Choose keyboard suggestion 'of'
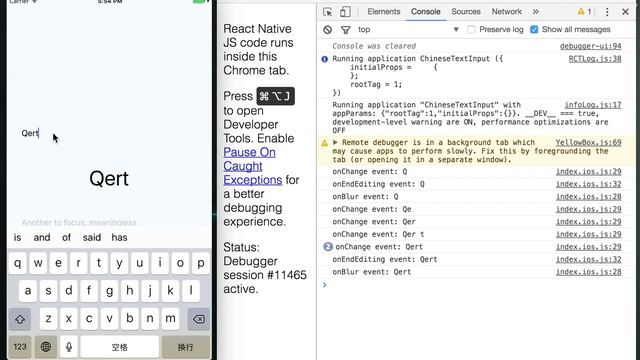 [x=67, y=238]
